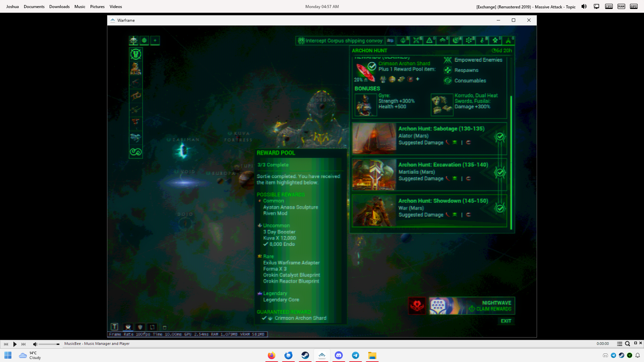Image resolution: width=644 pixels, height=362 pixels.
Task: Select Archon Hunt: Showdown mission
Action: [429, 210]
